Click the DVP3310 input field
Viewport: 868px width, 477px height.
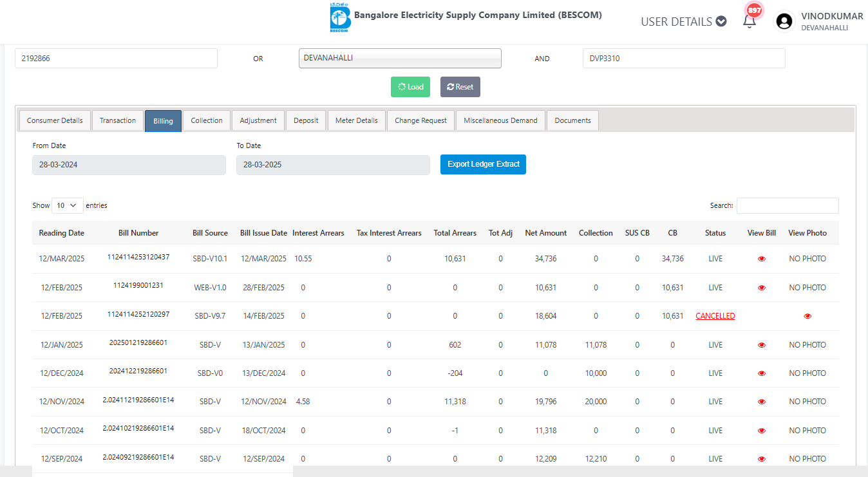tap(684, 58)
